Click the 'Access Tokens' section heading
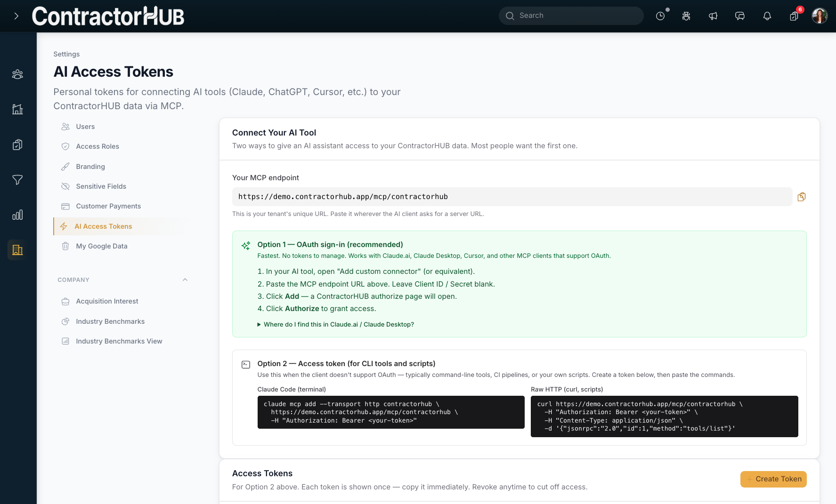Viewport: 836px width, 504px height. [262, 473]
